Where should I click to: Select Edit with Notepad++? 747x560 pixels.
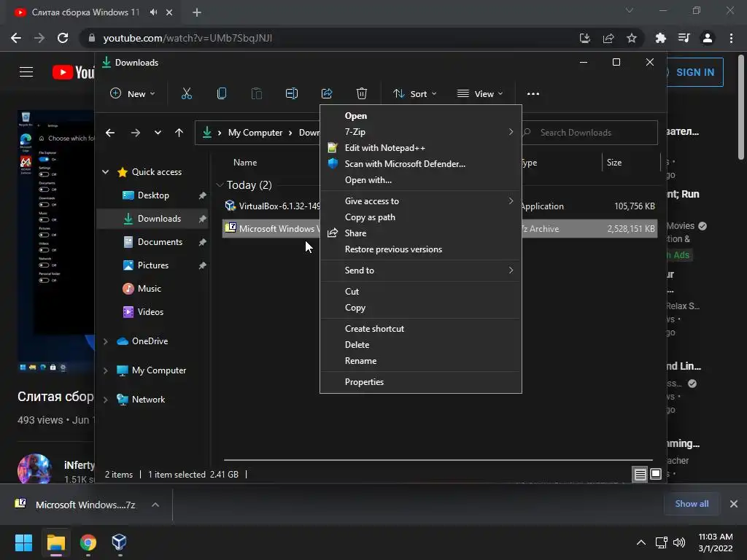(x=421, y=148)
